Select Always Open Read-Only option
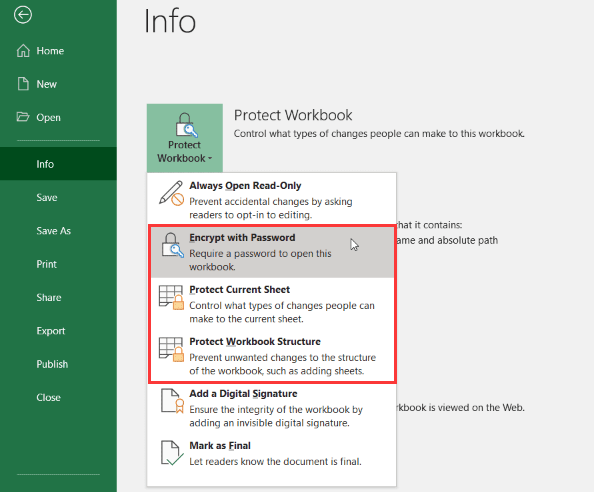This screenshot has height=492, width=594. point(272,200)
